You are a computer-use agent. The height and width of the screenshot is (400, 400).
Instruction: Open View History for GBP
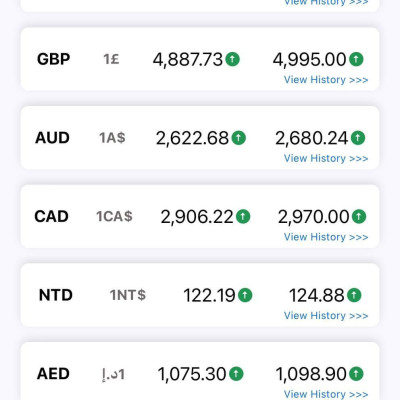coord(326,80)
